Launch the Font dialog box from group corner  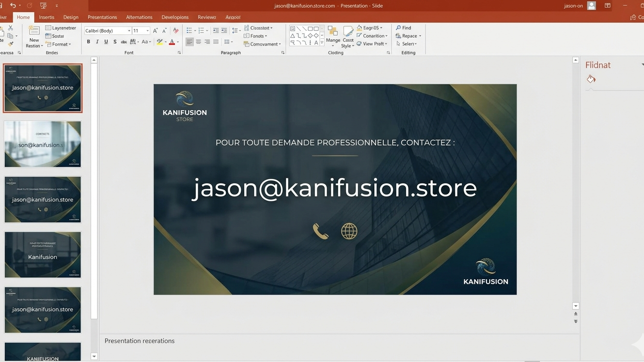(x=179, y=53)
